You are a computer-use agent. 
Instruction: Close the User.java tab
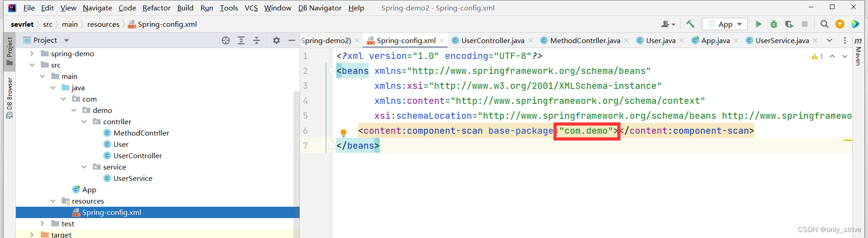pyautogui.click(x=682, y=40)
